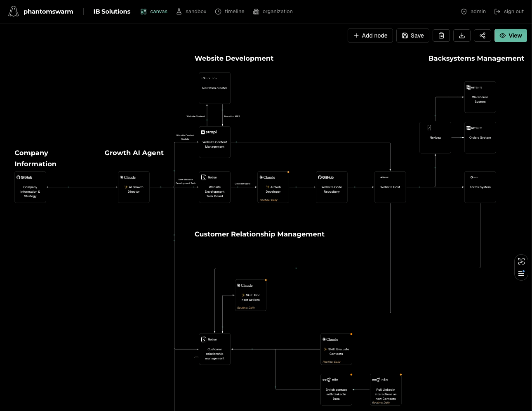This screenshot has width=532, height=411.
Task: Select the Narration creator node
Action: [214, 88]
